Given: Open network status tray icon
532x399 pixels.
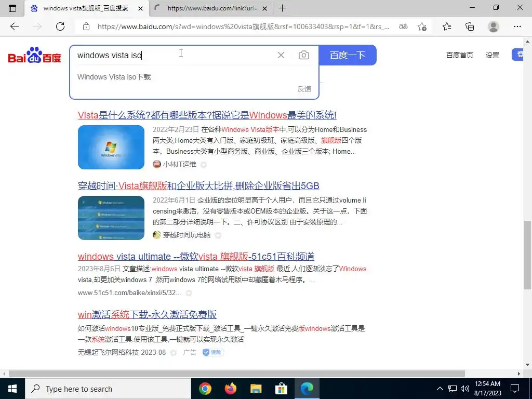Looking at the screenshot, I should pos(453,389).
